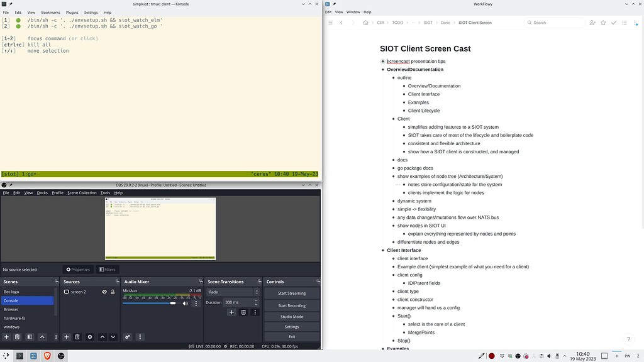
Task: Open the Bookmarks menu in Konsole
Action: [50, 11]
